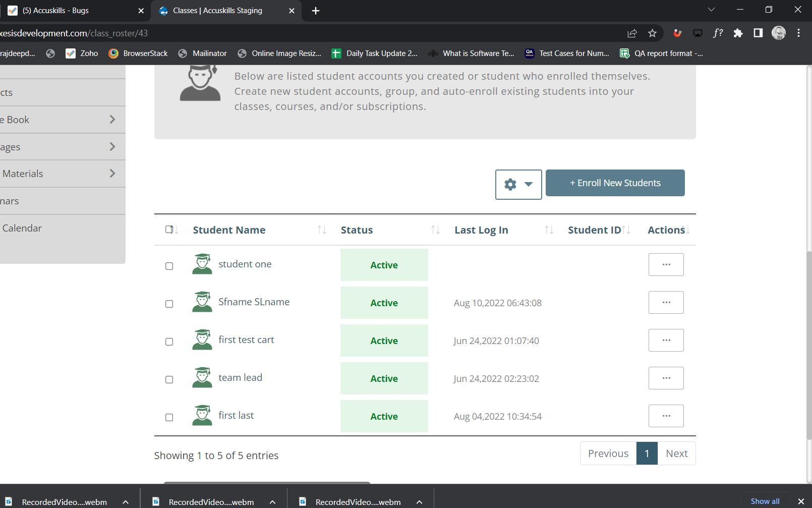Click the student one avatar icon
Image resolution: width=812 pixels, height=508 pixels.
tap(202, 264)
